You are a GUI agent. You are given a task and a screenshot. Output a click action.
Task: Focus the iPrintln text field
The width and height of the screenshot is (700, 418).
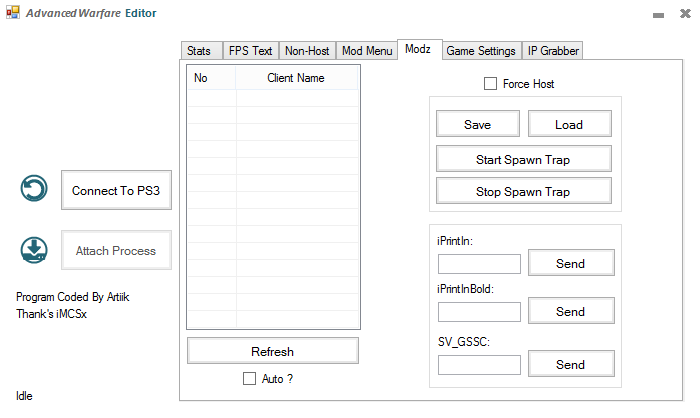pyautogui.click(x=479, y=264)
